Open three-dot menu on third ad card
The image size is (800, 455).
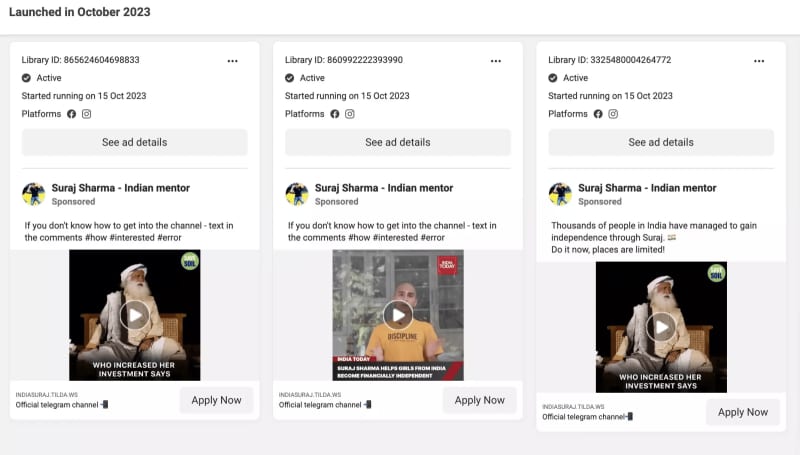758,60
